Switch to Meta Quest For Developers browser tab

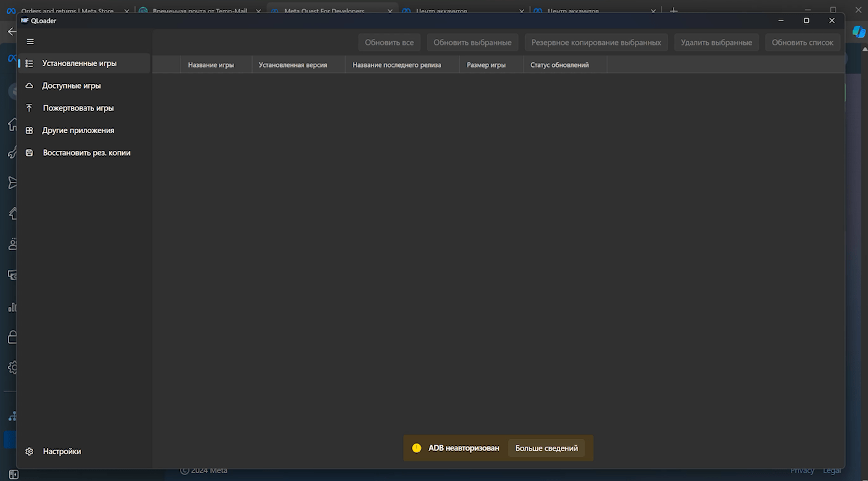[324, 11]
